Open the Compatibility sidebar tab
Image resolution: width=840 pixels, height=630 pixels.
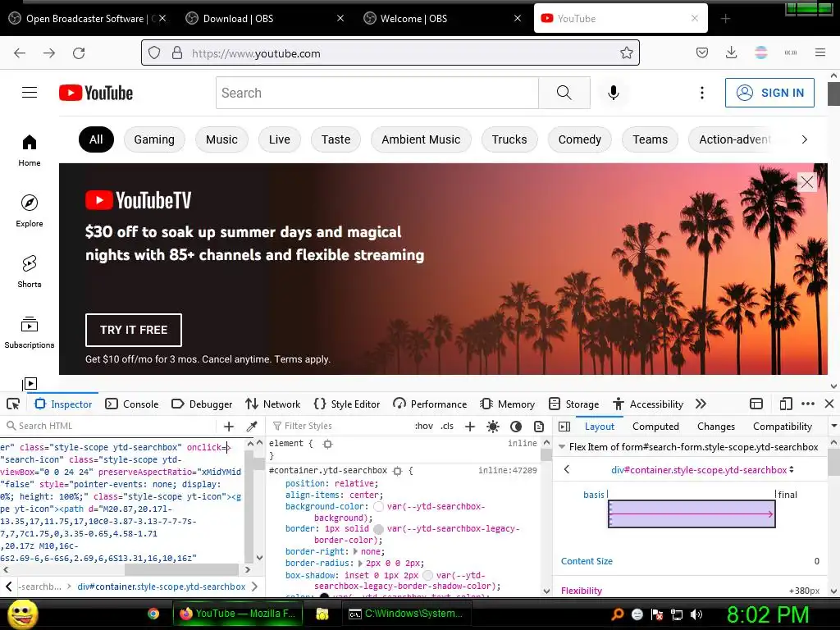[782, 427]
